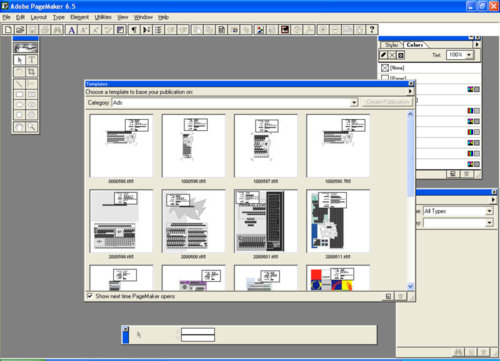Select the Zoom magnifier tool
The image size is (500, 361).
point(31,127)
